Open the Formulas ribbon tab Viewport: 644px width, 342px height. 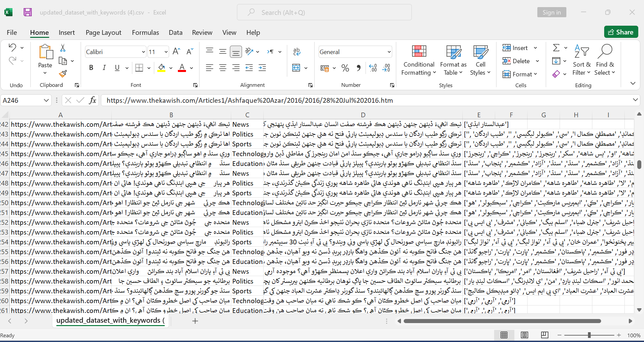click(145, 32)
